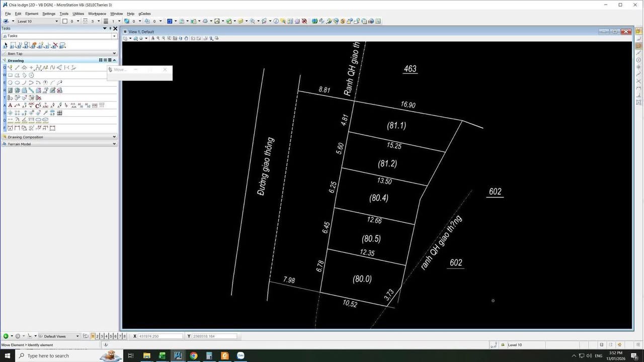The width and height of the screenshot is (644, 362).
Task: Click Fit View in the View 1 toolbar
Action: [175, 38]
